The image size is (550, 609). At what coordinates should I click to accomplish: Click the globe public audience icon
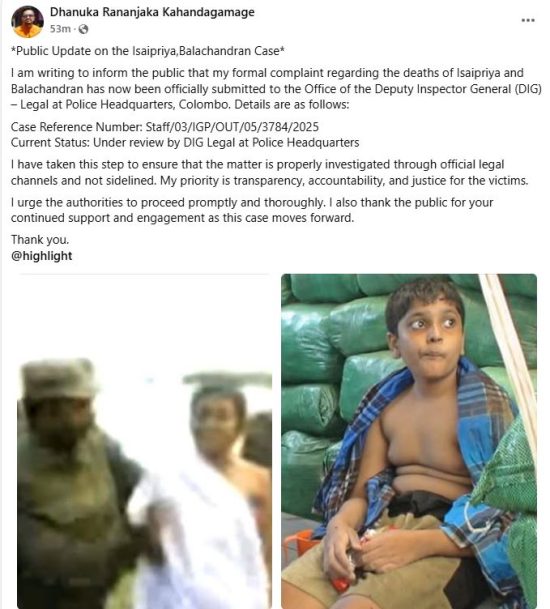coord(83,29)
